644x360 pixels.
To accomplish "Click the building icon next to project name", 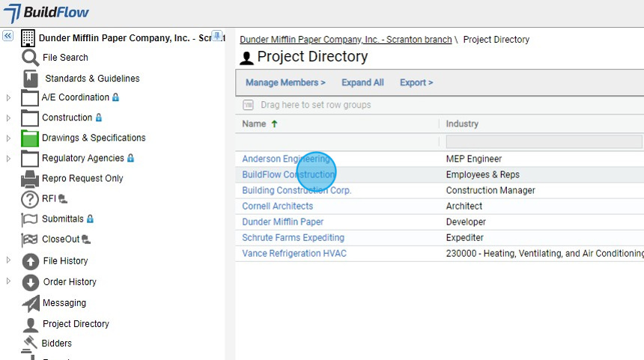I will pyautogui.click(x=28, y=37).
